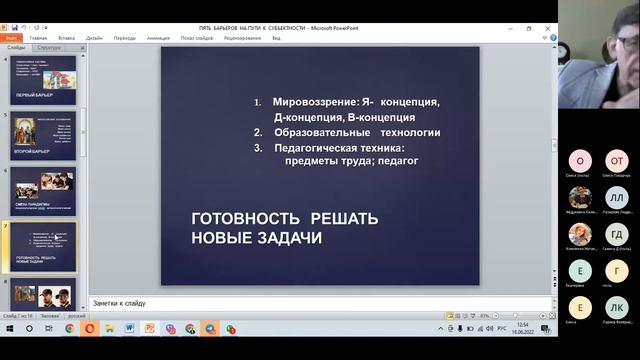Start Slide Show from status bar icon
Viewport: 640px width, 360px height.
(x=473, y=316)
